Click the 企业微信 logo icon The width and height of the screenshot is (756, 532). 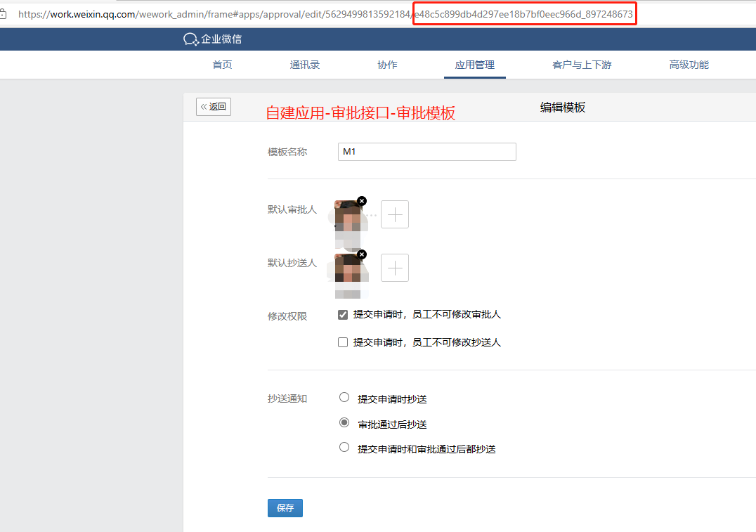click(191, 39)
